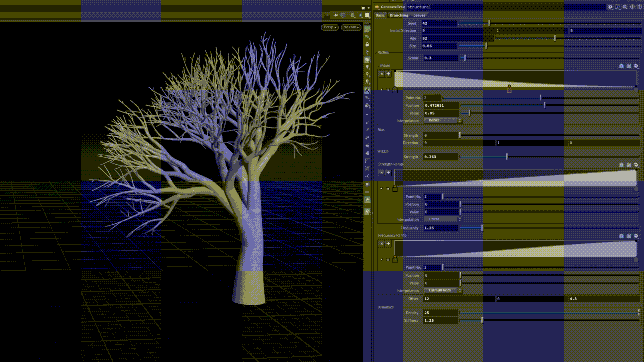The image size is (644, 362).
Task: Click the Wiggle Strength slider handle
Action: (x=507, y=157)
